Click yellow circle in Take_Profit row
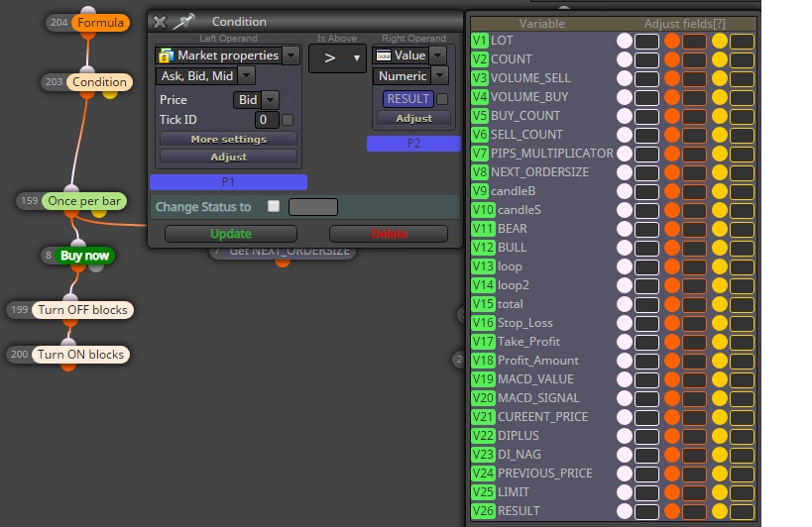The width and height of the screenshot is (812, 527). click(x=720, y=342)
